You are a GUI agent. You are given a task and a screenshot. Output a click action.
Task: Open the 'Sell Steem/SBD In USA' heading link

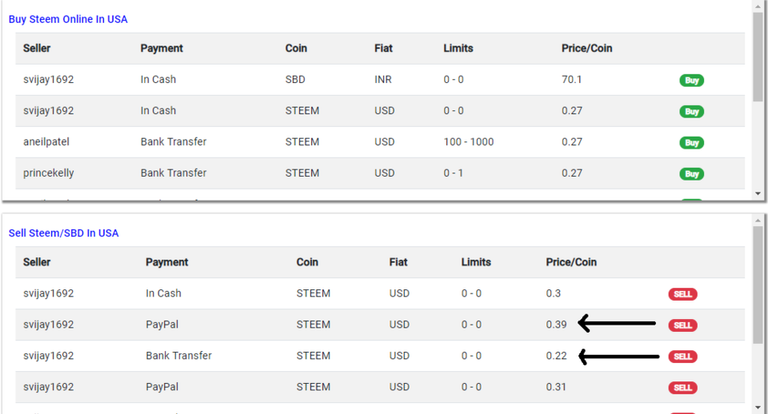click(63, 233)
